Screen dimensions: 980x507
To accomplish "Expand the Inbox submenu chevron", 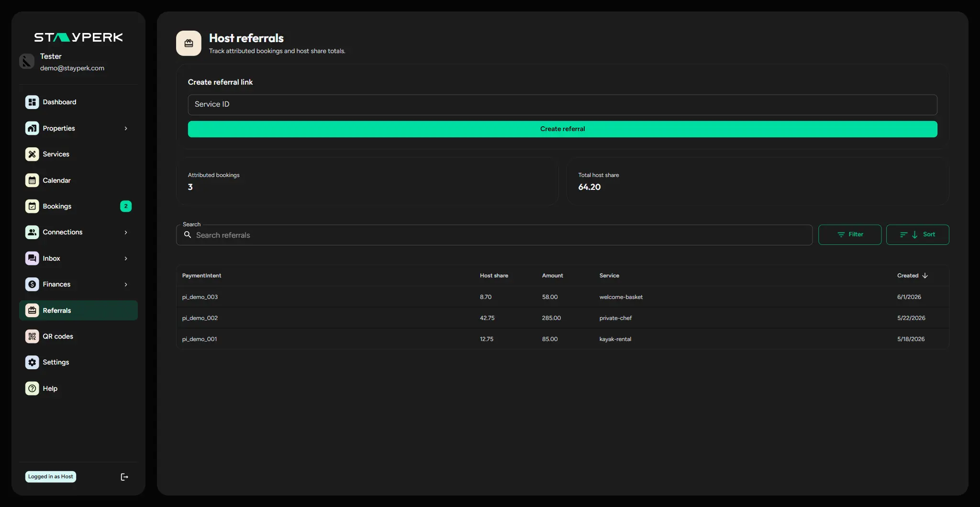I will [x=126, y=258].
